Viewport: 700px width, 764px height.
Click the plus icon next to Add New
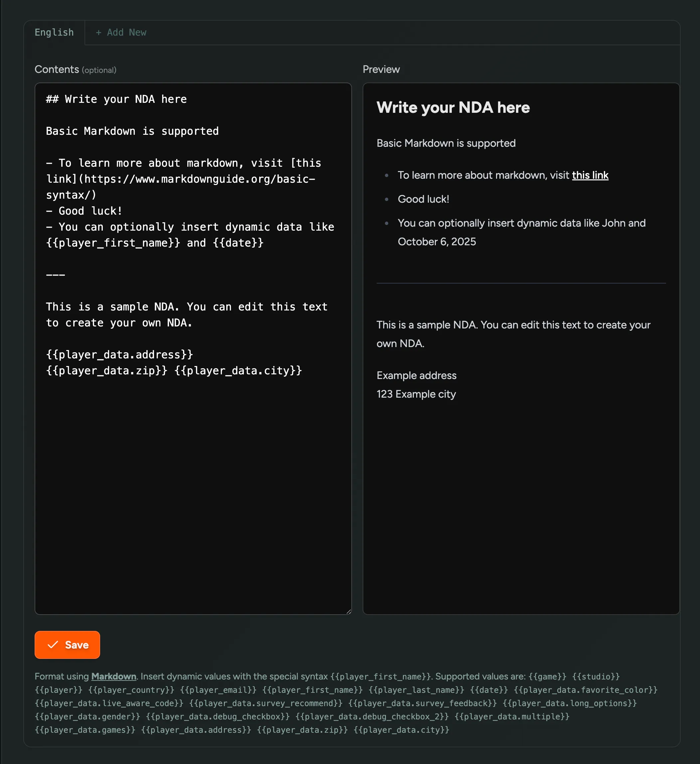click(x=99, y=33)
